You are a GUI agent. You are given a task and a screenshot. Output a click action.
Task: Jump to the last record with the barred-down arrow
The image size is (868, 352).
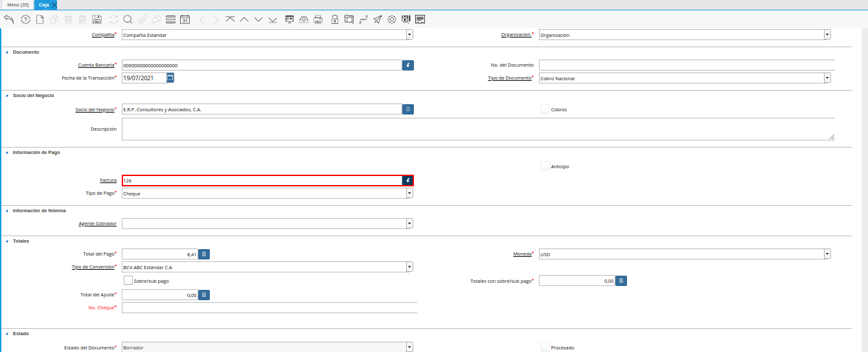273,19
